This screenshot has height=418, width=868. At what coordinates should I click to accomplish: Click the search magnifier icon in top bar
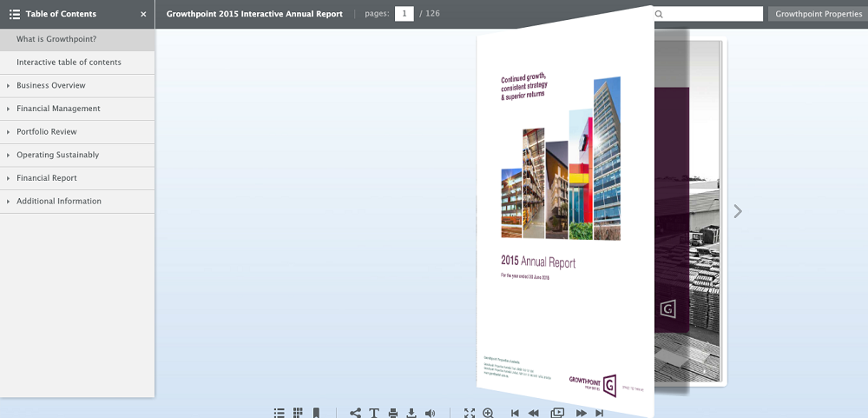(x=659, y=15)
